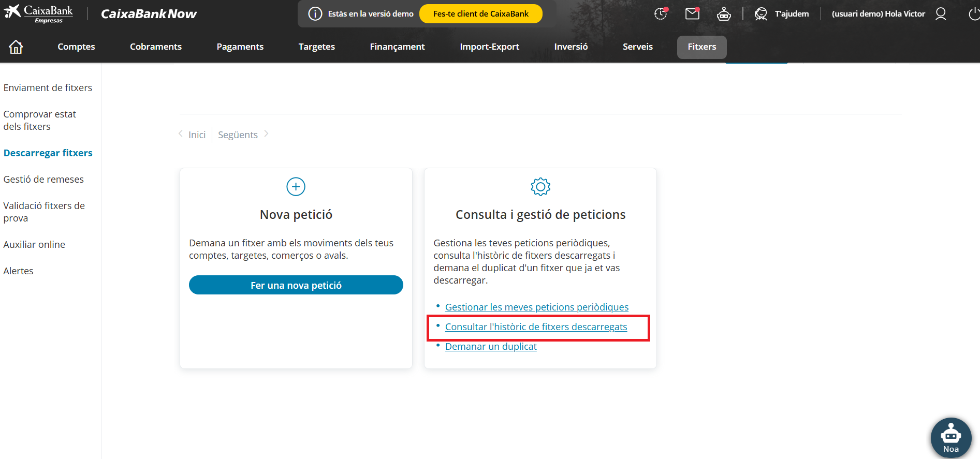Click the robot assistant icon in header
The width and height of the screenshot is (980, 459).
coord(724,14)
